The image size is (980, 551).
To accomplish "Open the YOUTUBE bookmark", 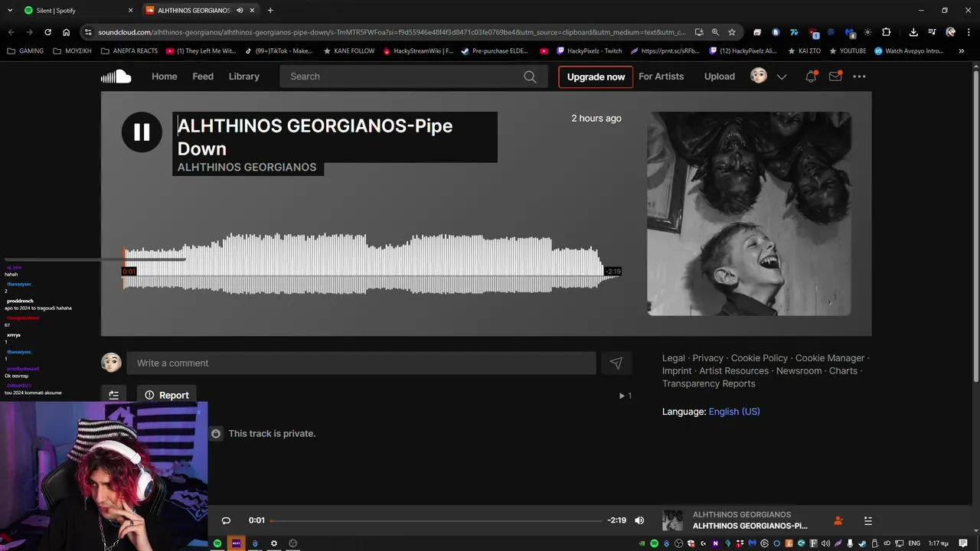I will (x=847, y=51).
